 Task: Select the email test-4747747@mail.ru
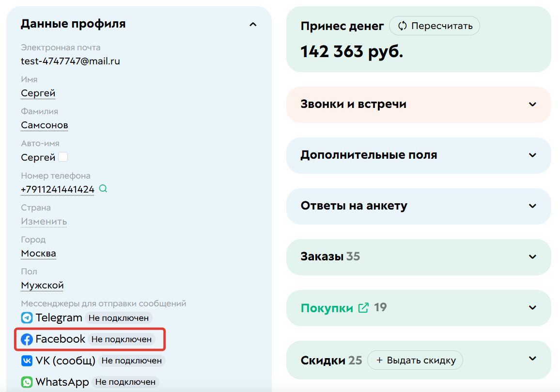[71, 61]
